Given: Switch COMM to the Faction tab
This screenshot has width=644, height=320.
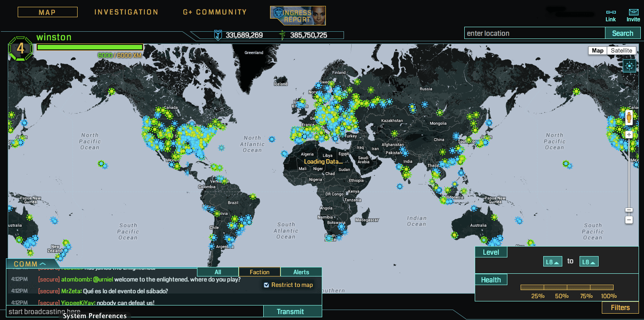Looking at the screenshot, I should click(260, 272).
